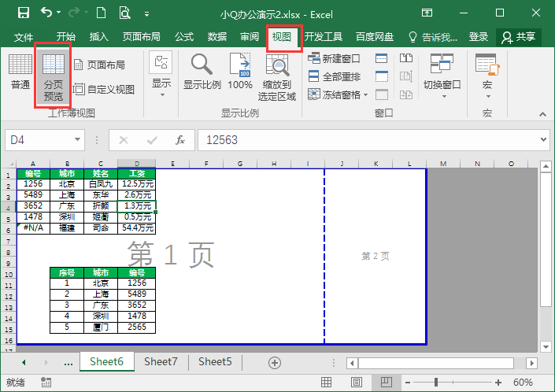Click the ribbon display options icon

427,13
